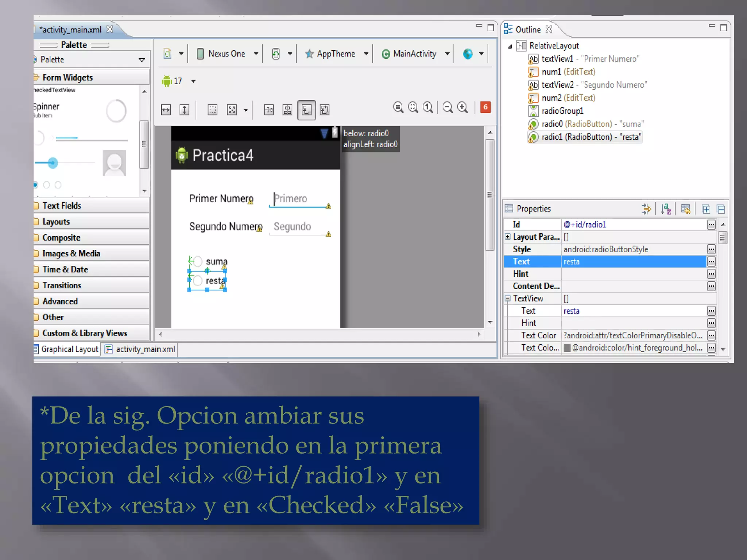Open the red lint warnings badge
This screenshot has width=747, height=560.
[485, 107]
